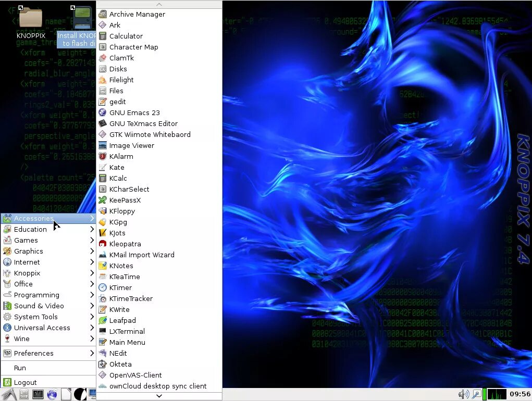Image resolution: width=532 pixels, height=401 pixels.
Task: Open the CPU usage monitor graph
Action: [x=497, y=394]
